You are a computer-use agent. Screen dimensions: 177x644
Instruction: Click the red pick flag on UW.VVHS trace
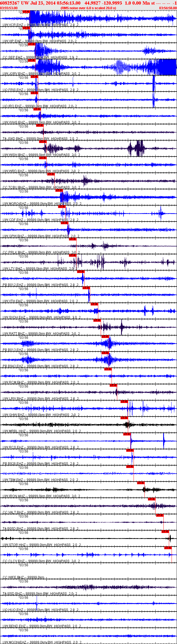click(x=37, y=109)
